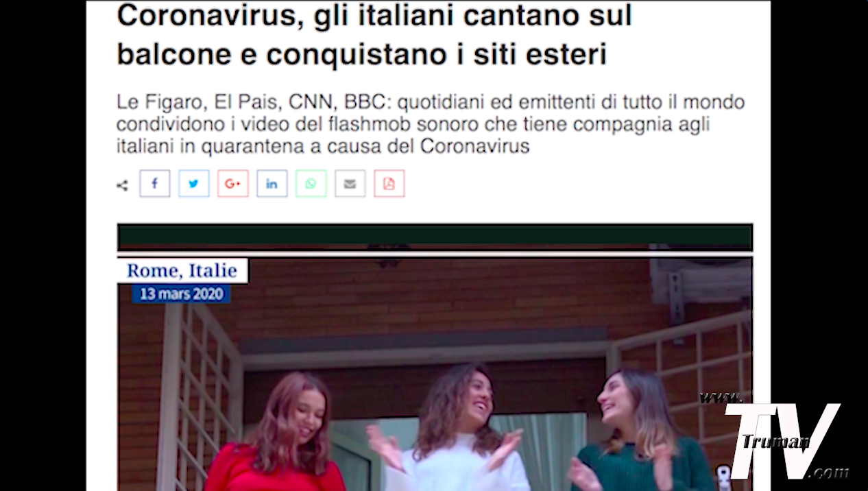Email the article with envelope icon

pyautogui.click(x=350, y=184)
